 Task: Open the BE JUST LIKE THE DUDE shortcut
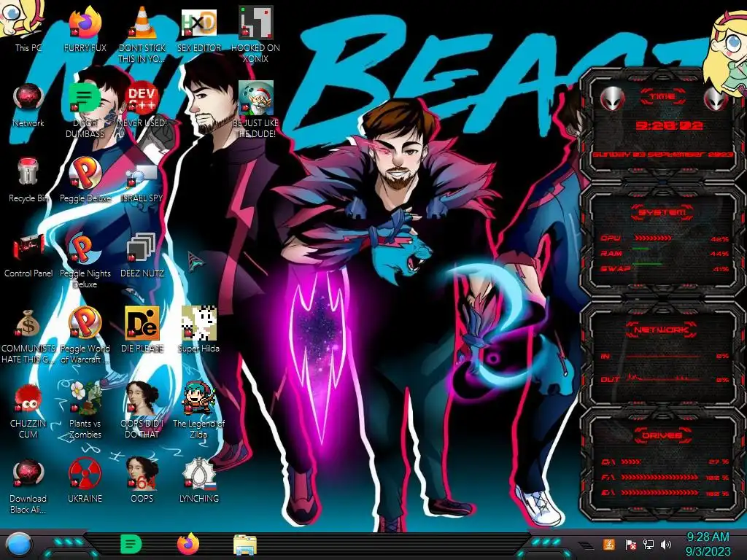point(255,109)
